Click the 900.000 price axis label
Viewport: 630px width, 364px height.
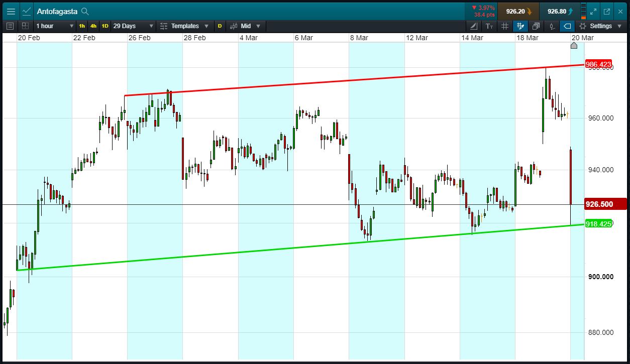(x=600, y=277)
